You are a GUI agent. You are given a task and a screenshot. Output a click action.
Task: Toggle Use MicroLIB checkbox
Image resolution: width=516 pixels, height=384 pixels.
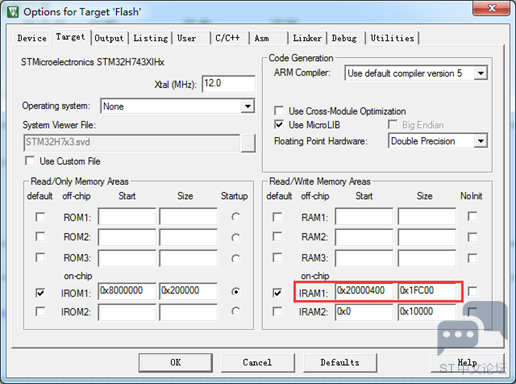[279, 124]
